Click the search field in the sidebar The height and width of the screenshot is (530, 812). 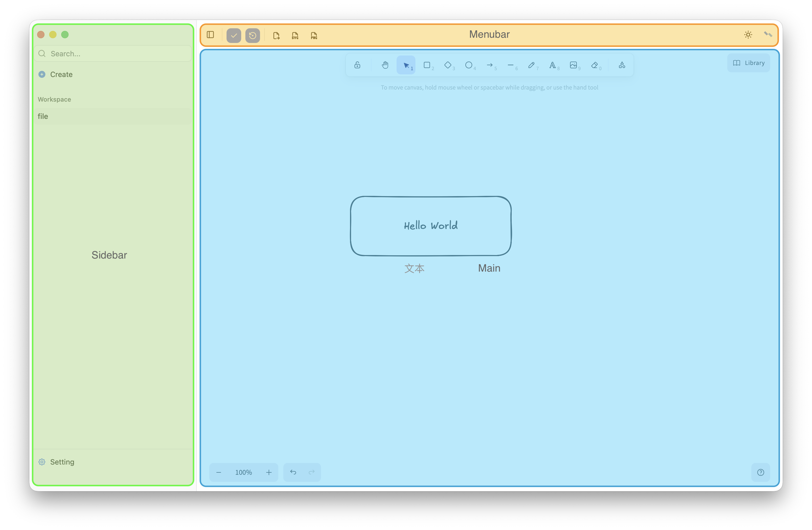coord(112,53)
